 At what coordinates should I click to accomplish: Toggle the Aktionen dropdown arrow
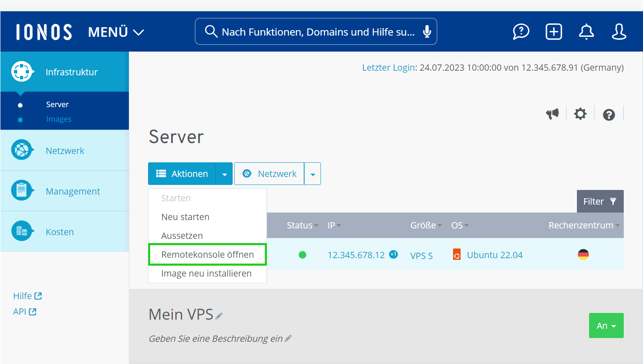click(x=224, y=174)
